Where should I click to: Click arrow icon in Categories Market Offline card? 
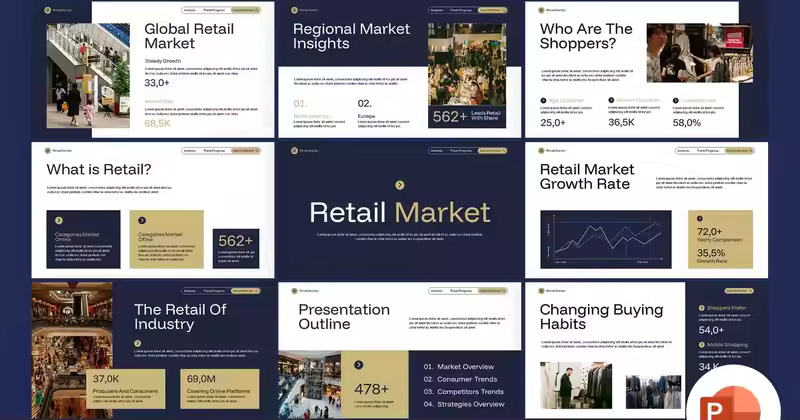coord(142,220)
